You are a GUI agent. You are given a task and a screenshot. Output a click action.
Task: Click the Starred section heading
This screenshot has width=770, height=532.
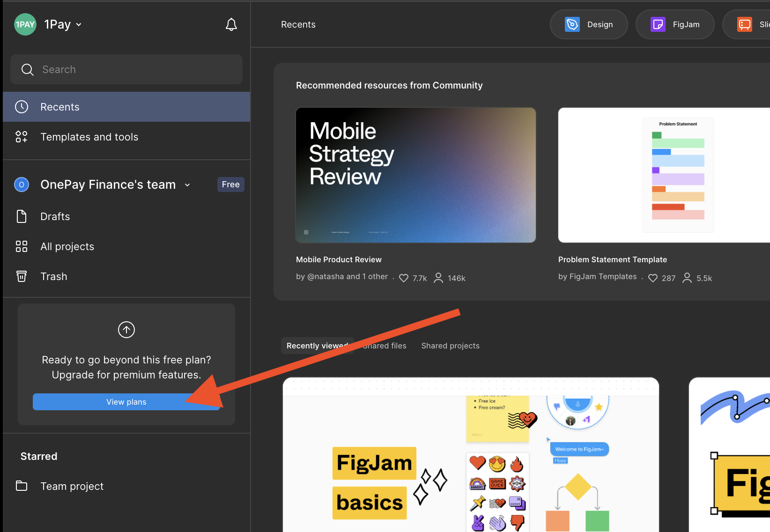click(x=39, y=456)
